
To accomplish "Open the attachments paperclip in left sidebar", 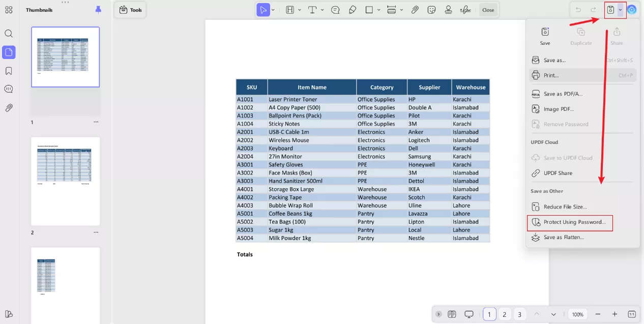I will (x=9, y=108).
